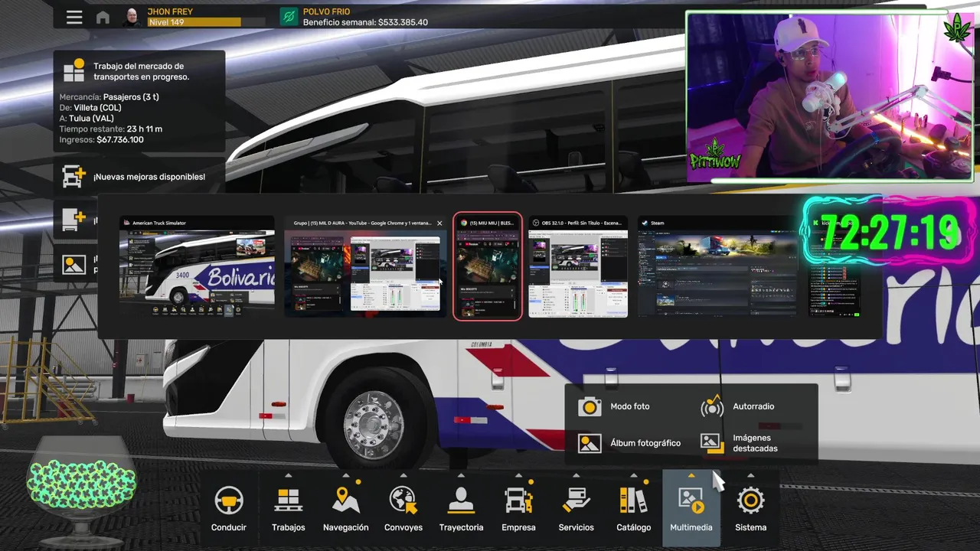Expand the arrow above Trayectoria

tap(461, 475)
